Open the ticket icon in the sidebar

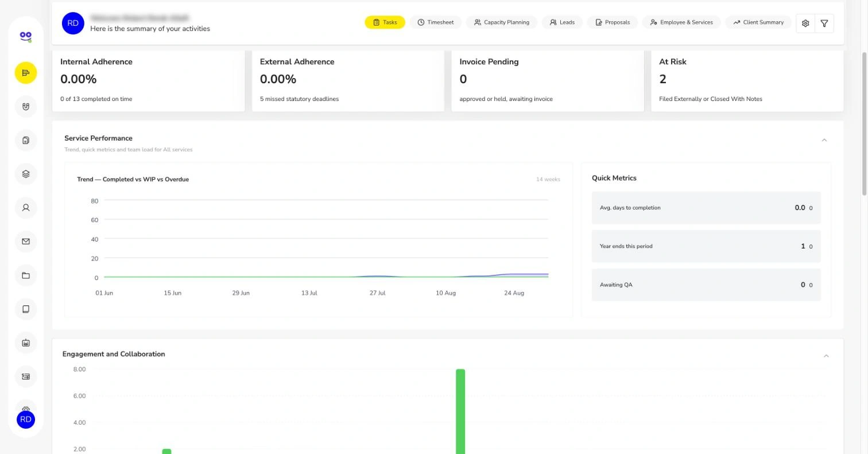(26, 377)
